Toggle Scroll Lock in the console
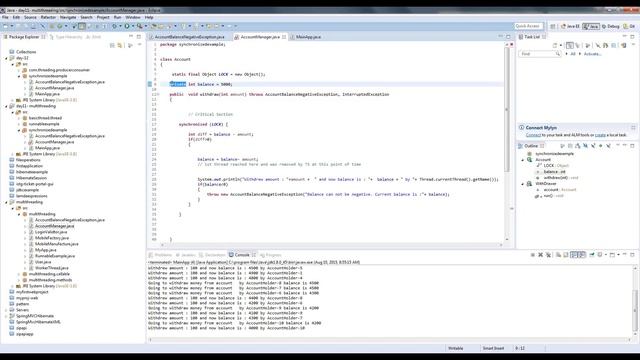Viewport: 640px width, 360px height. [566, 255]
